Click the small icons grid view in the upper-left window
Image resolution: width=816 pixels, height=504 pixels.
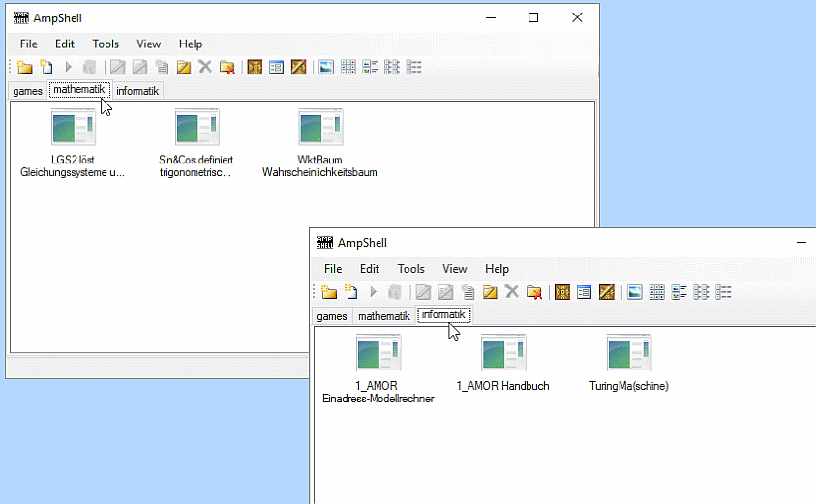tap(348, 68)
